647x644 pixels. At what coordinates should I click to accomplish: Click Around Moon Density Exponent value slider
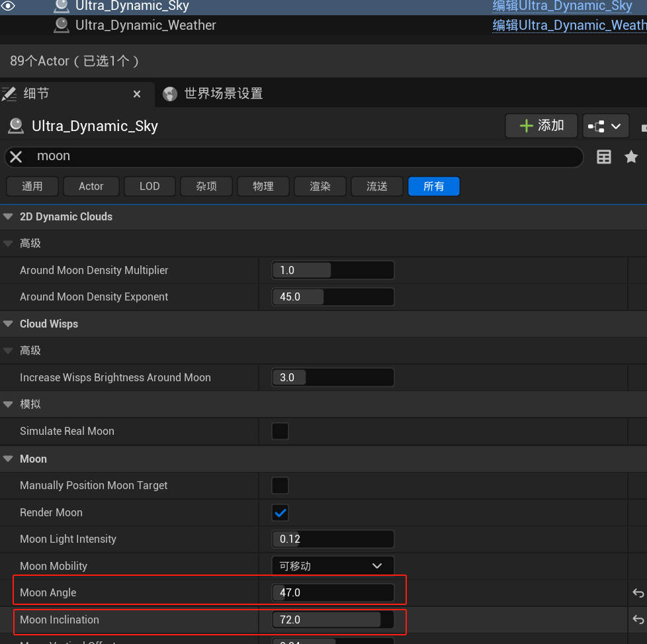point(333,297)
